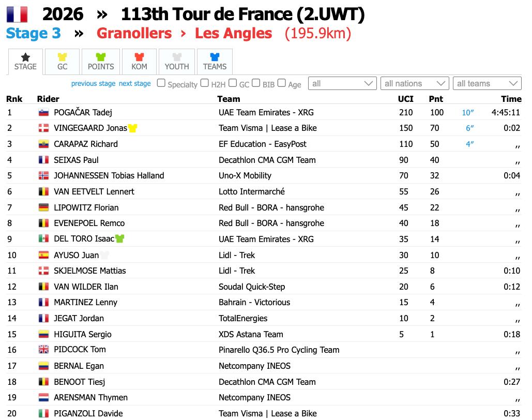
Task: Click Slovenian flag beside Pogačar
Action: pyautogui.click(x=43, y=112)
